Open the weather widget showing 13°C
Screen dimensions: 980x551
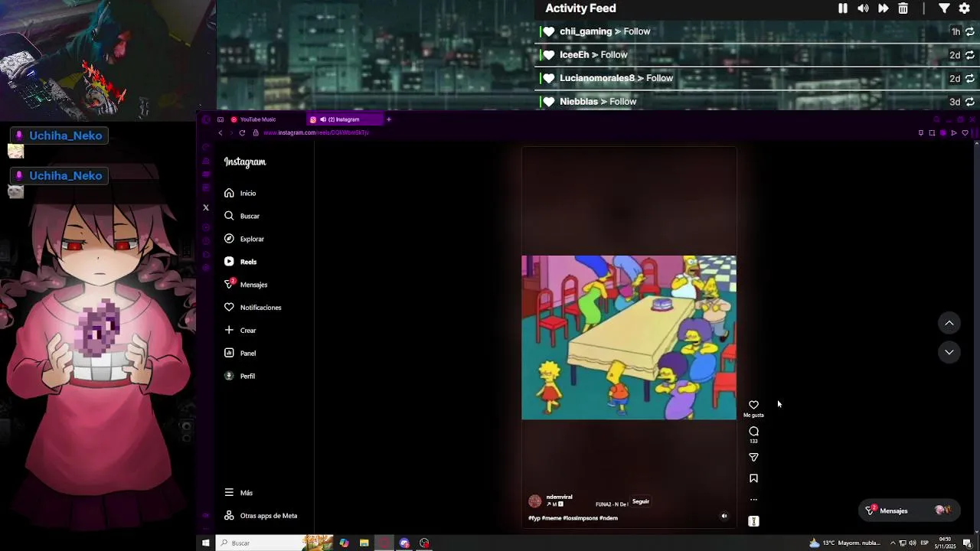(845, 543)
